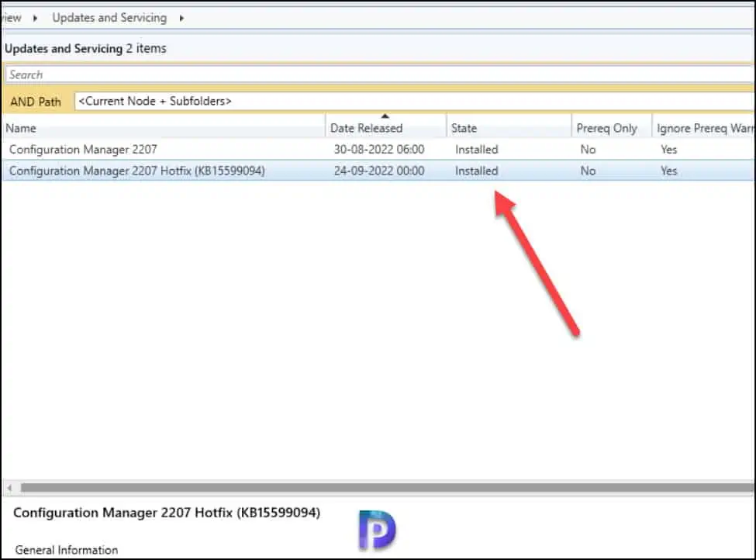Expand breadcrumb arrow before Updates and Servicing

pos(35,19)
